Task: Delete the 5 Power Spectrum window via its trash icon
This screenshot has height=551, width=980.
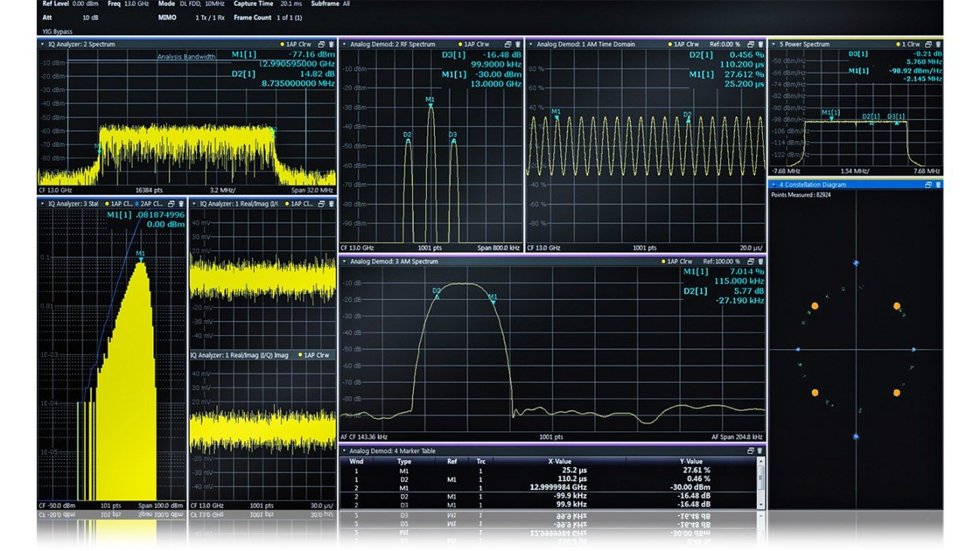Action: 939,44
